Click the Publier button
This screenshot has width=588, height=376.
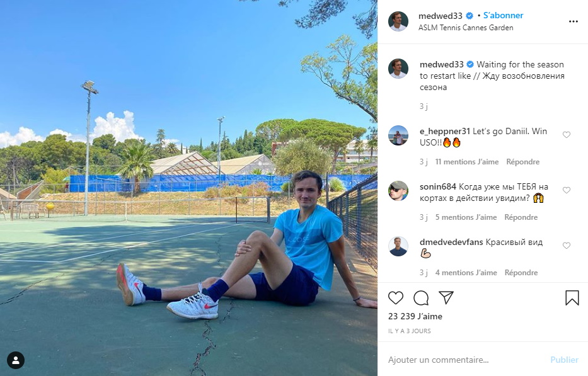[565, 360]
